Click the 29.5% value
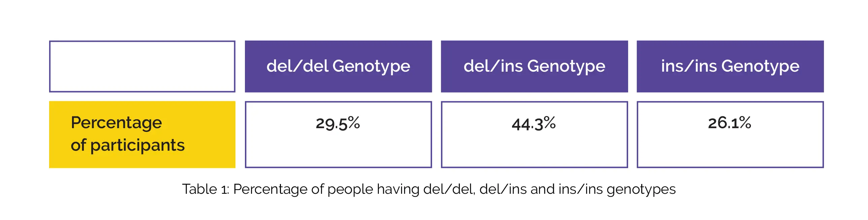This screenshot has width=868, height=220. coord(338,123)
